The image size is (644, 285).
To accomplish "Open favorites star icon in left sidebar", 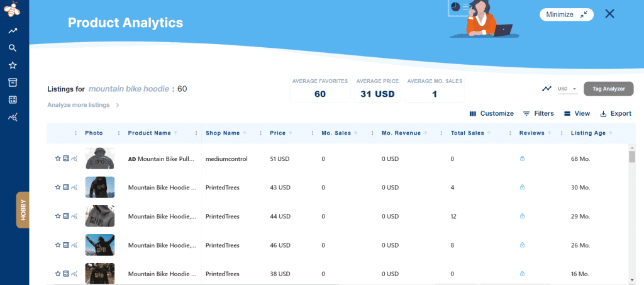I will click(x=13, y=65).
